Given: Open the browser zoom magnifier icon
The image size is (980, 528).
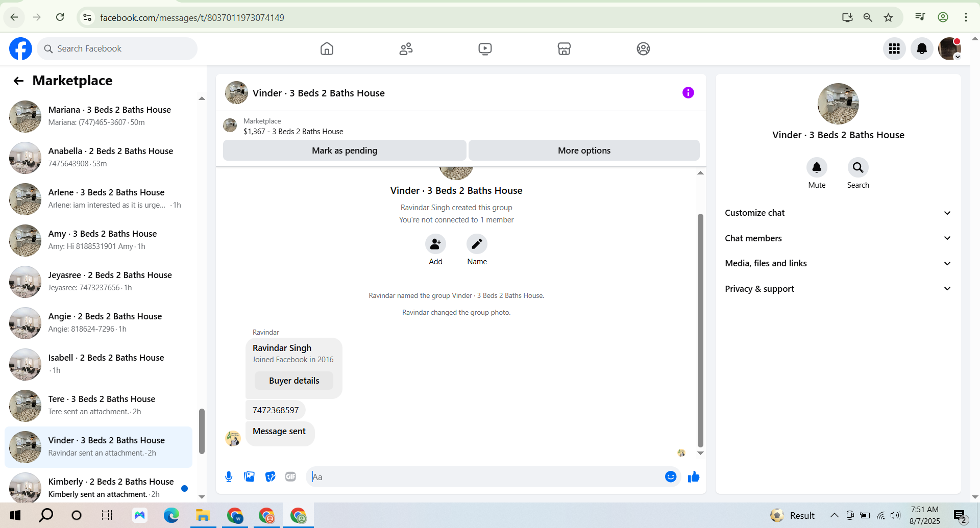Looking at the screenshot, I should (x=868, y=17).
